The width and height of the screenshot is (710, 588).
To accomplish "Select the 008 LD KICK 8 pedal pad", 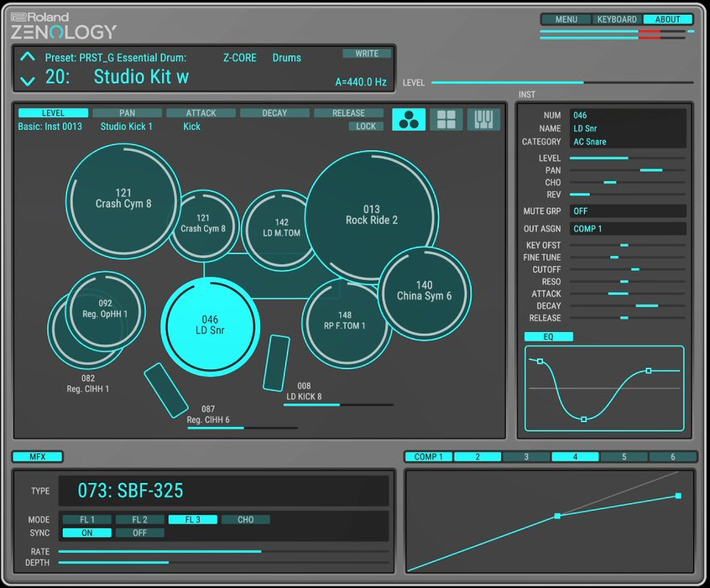I will tap(276, 363).
